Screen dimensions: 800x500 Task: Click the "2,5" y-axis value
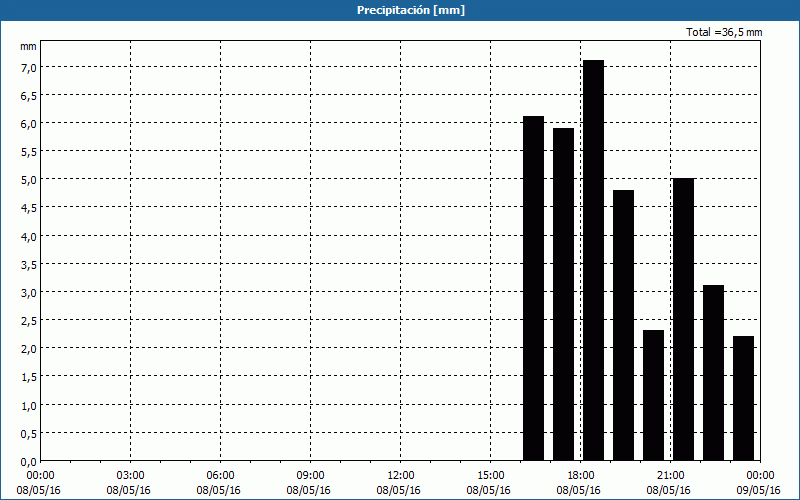click(x=28, y=320)
